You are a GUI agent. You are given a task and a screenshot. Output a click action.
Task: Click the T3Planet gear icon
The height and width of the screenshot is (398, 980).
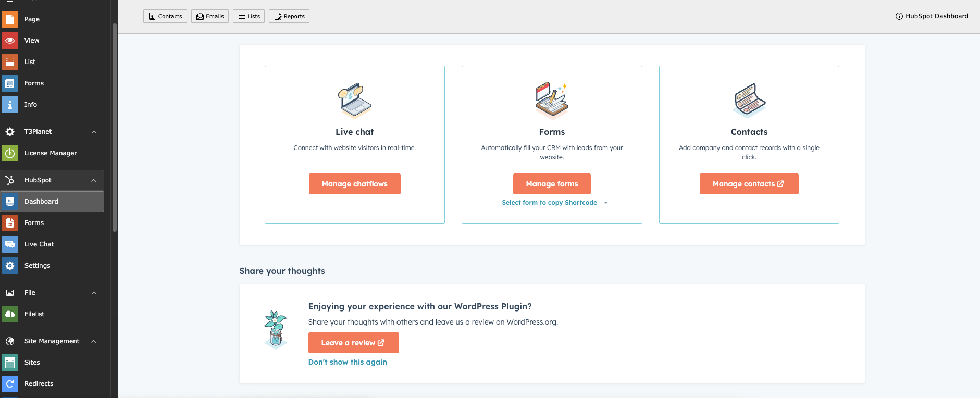pyautogui.click(x=10, y=132)
